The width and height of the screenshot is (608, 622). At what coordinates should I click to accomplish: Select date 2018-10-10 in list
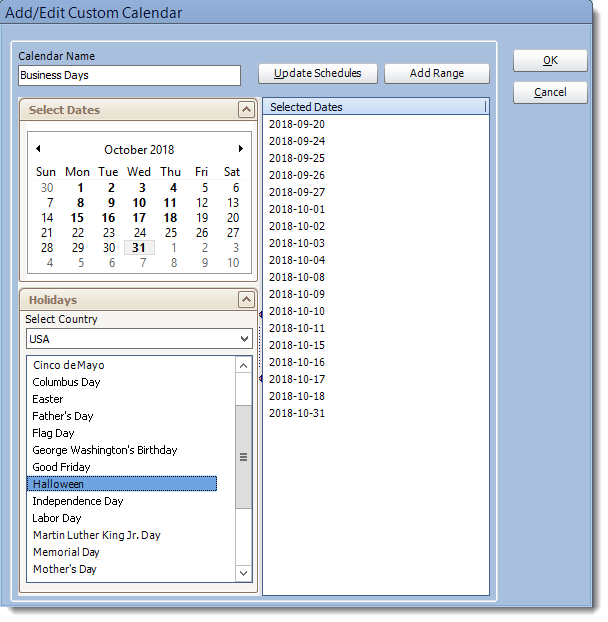tap(297, 311)
